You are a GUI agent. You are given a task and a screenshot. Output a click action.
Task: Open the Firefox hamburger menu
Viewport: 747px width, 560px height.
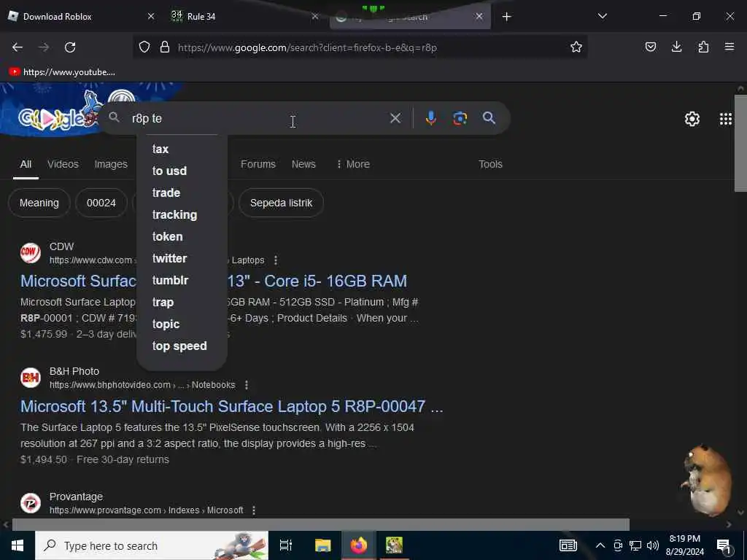729,47
